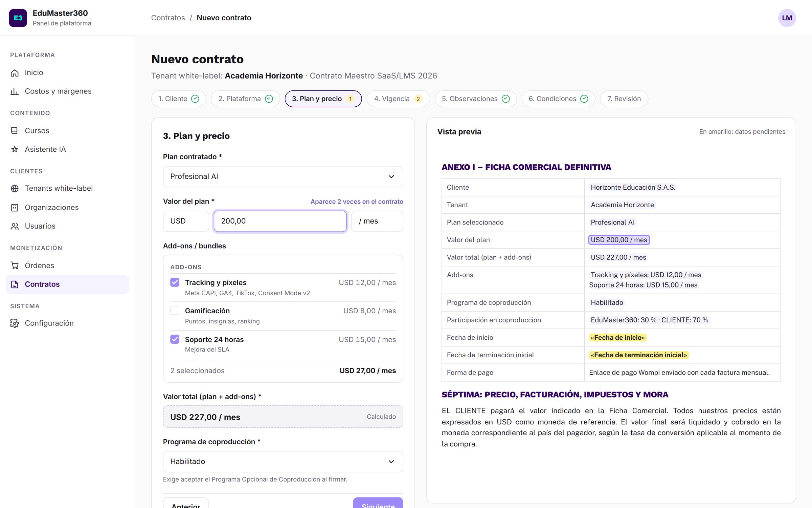Click the Contratos breadcrumb link

click(x=168, y=18)
